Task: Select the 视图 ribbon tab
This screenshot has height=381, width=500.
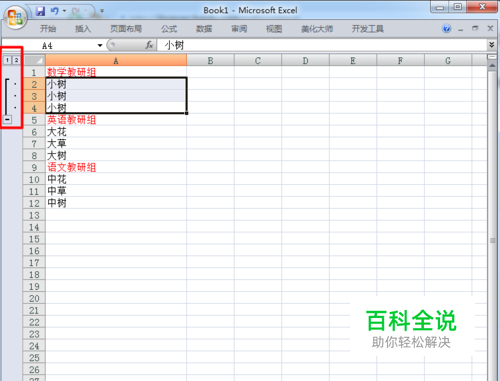Action: pyautogui.click(x=274, y=29)
